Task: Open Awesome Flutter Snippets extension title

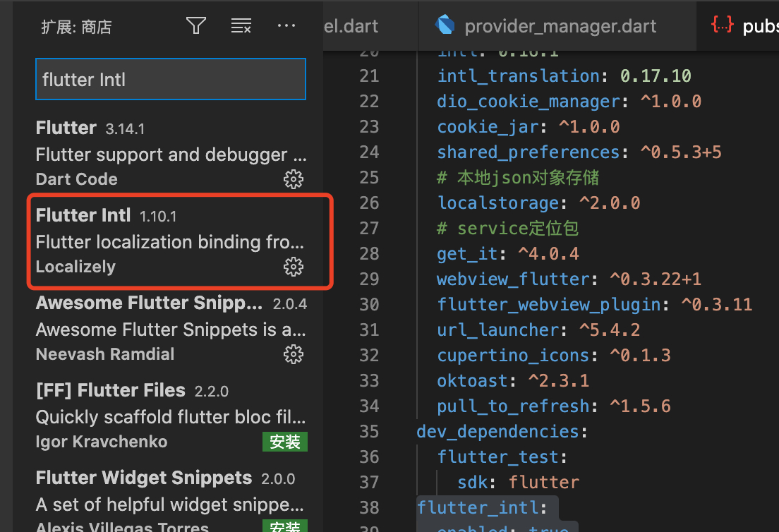Action: pos(149,303)
